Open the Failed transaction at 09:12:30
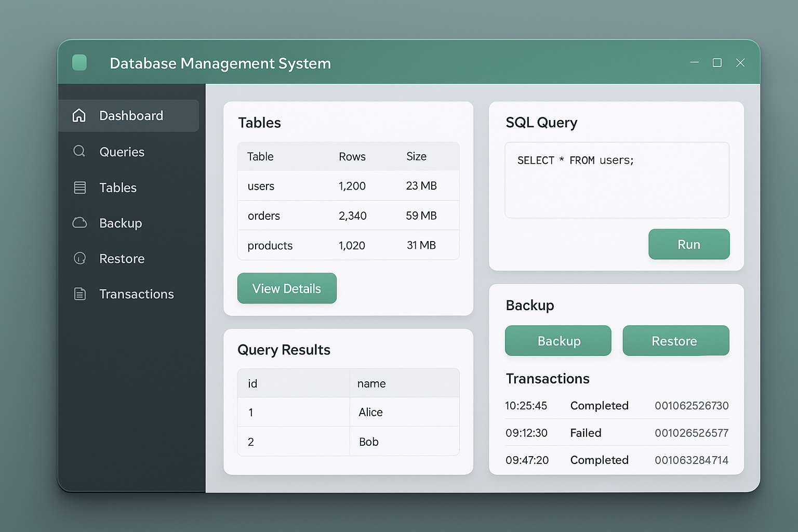The width and height of the screenshot is (798, 532). [x=616, y=433]
